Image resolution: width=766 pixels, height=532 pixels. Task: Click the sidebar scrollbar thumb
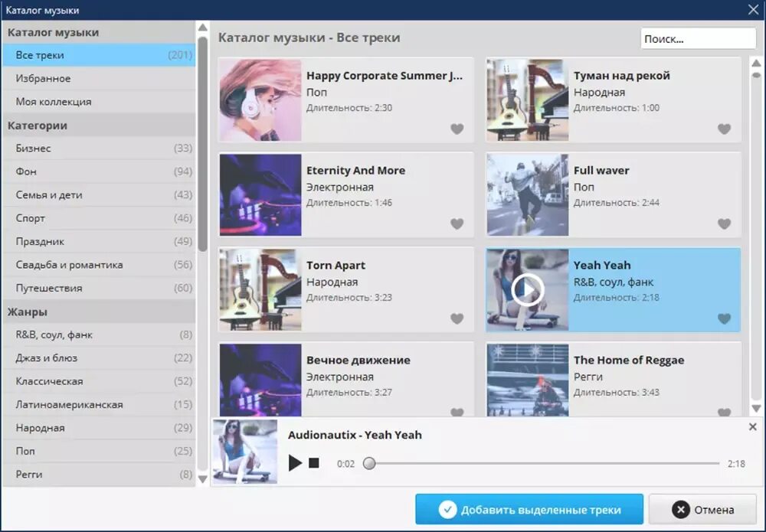[x=203, y=145]
